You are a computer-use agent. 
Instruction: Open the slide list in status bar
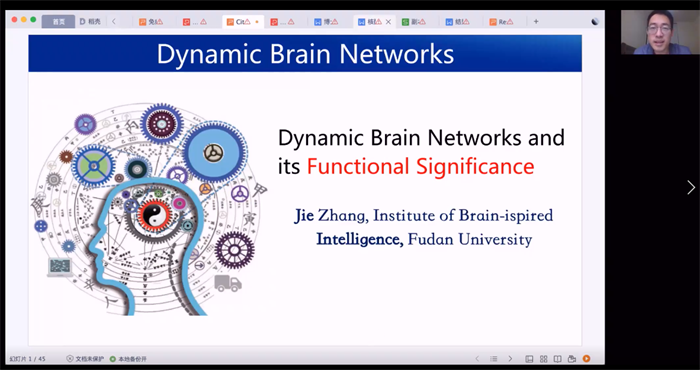click(494, 359)
